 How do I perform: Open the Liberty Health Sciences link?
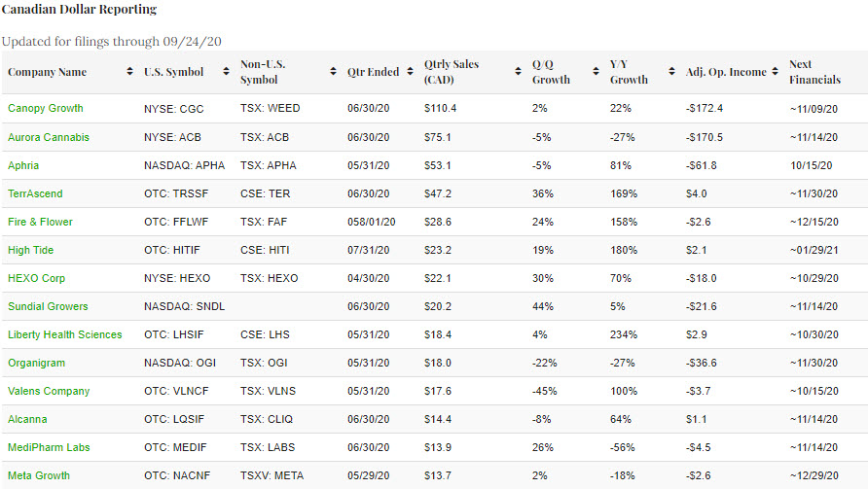click(65, 334)
